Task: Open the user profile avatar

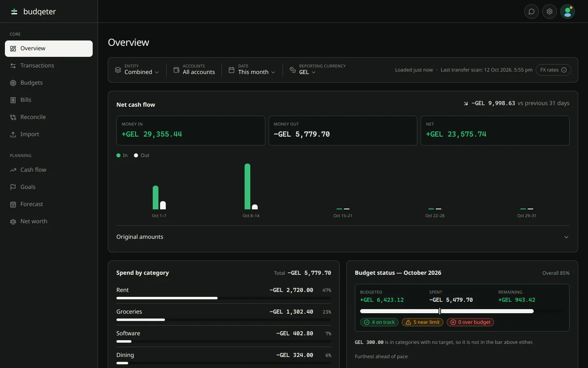Action: 568,11
